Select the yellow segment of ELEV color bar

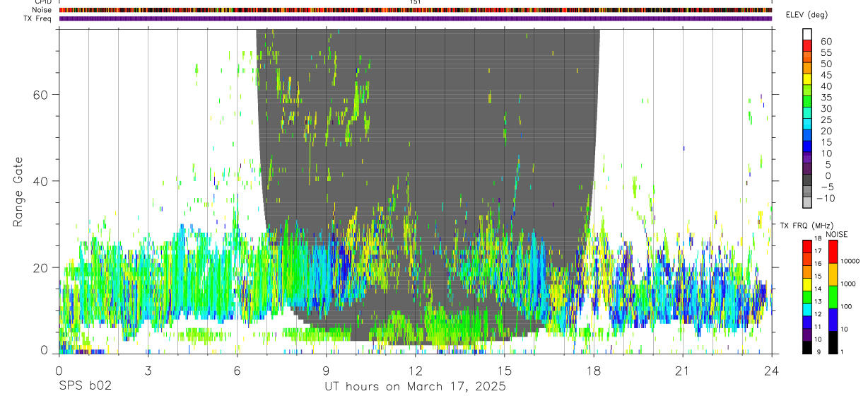point(807,79)
